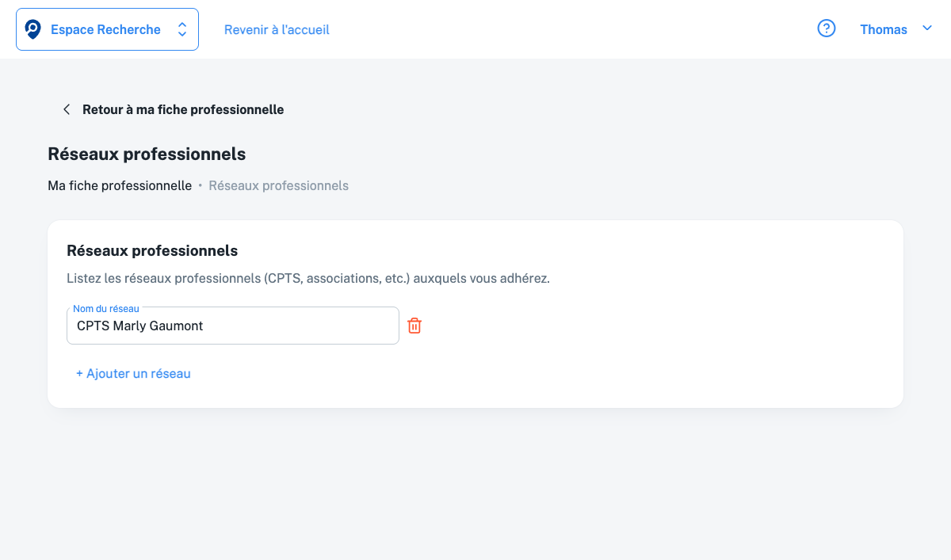Click the grayed Réseaux professionnels breadcrumb item
The image size is (951, 560).
278,185
